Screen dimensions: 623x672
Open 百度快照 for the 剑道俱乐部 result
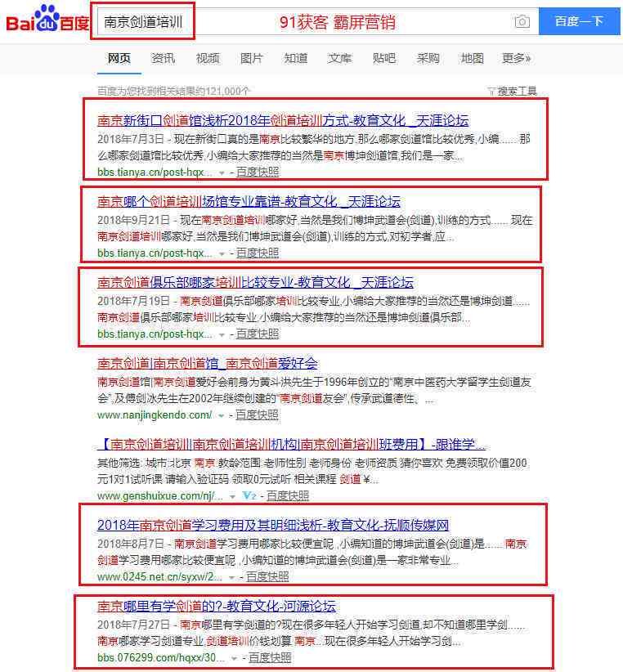coord(258,334)
